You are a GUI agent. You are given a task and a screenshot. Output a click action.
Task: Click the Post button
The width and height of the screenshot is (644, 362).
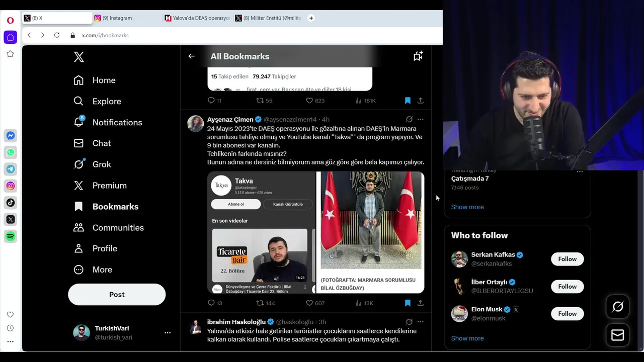point(117,295)
